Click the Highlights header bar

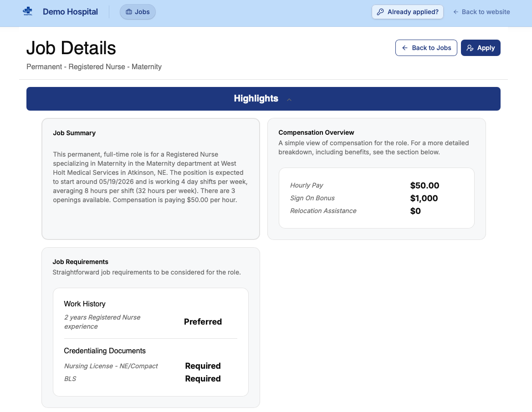pyautogui.click(x=263, y=99)
